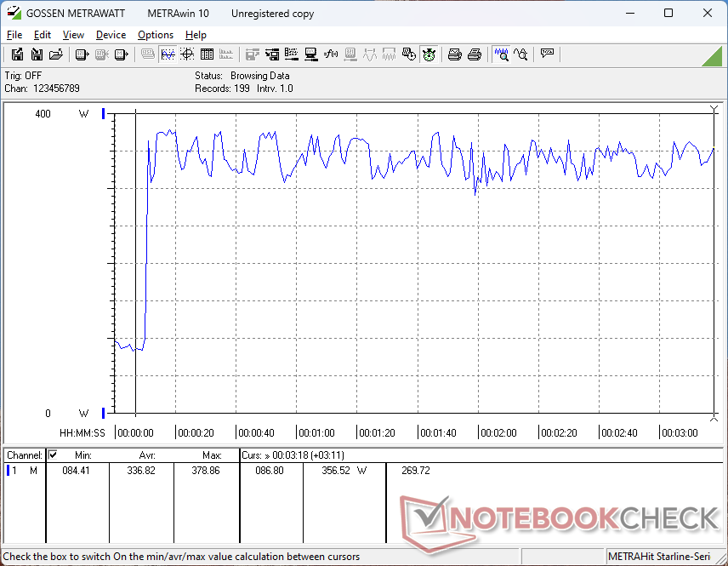
Task: Click the comment speech bubble icon
Action: pyautogui.click(x=548, y=54)
